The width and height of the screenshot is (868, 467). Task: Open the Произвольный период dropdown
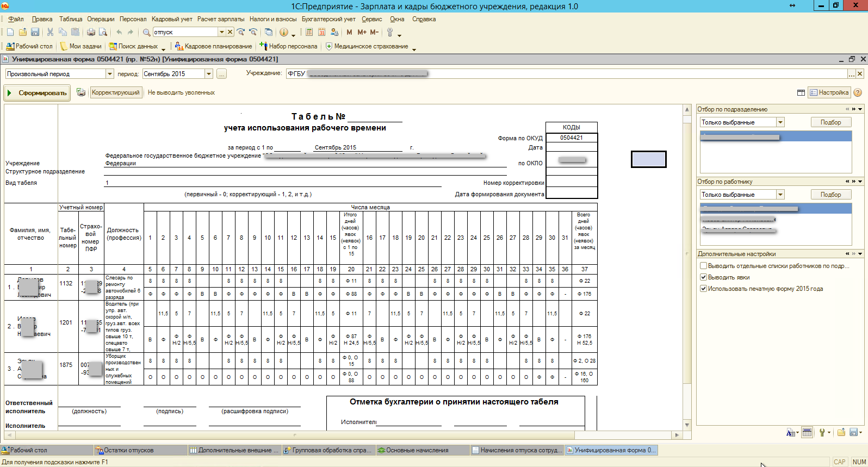coord(109,74)
